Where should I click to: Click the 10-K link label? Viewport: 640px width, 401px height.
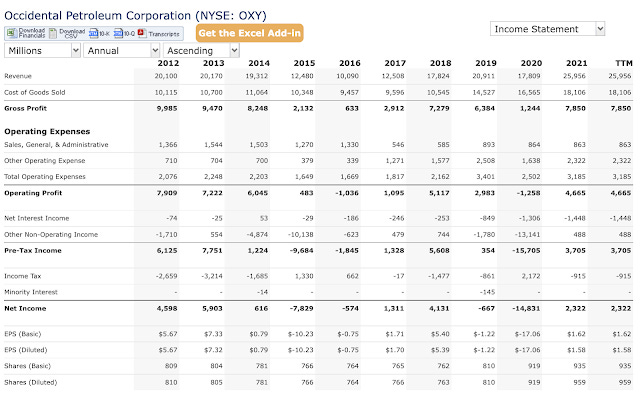point(104,34)
